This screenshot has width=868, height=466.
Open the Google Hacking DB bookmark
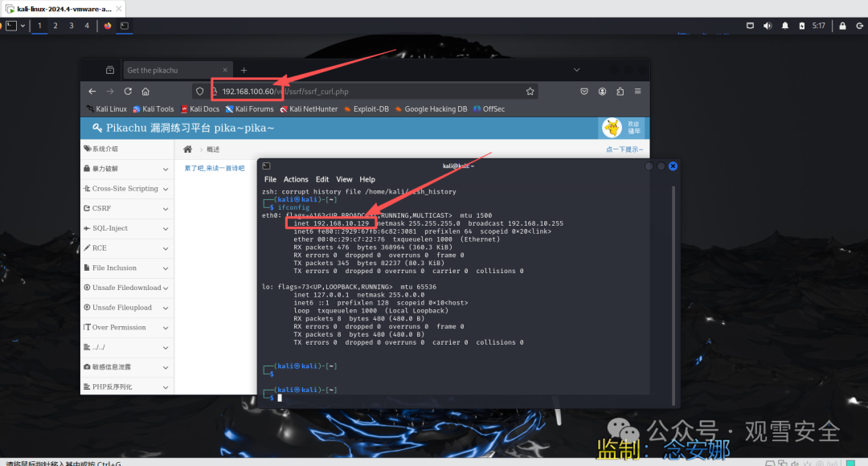tap(432, 109)
